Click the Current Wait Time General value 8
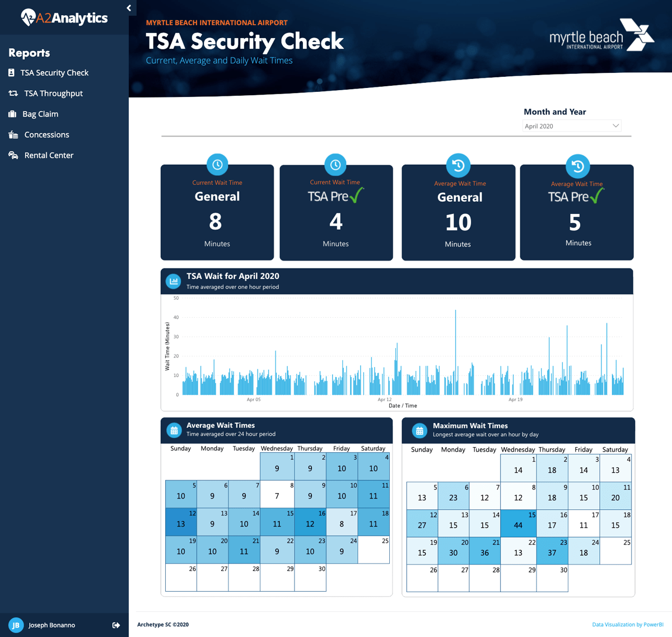Viewport: 672px width, 637px height. 216,222
